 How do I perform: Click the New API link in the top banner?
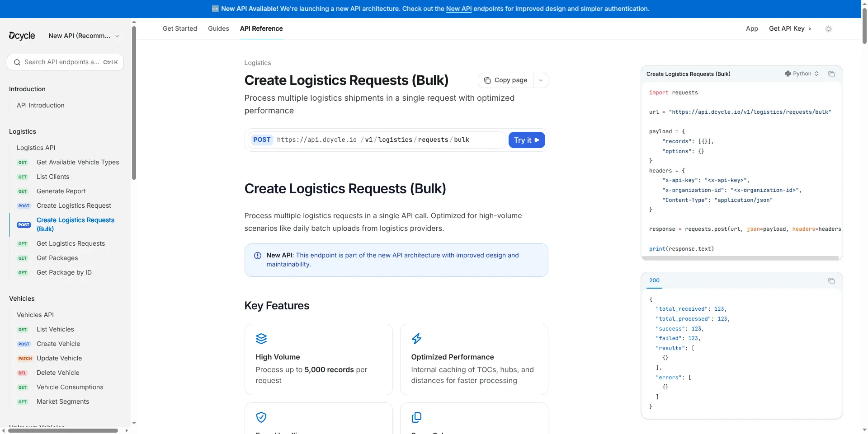point(459,9)
